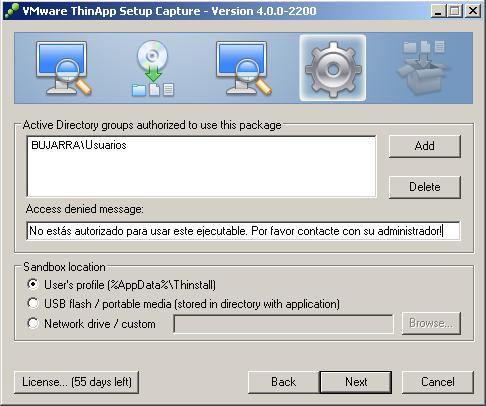Click the install application disc step icon
The image size is (486, 406).
coord(153,68)
